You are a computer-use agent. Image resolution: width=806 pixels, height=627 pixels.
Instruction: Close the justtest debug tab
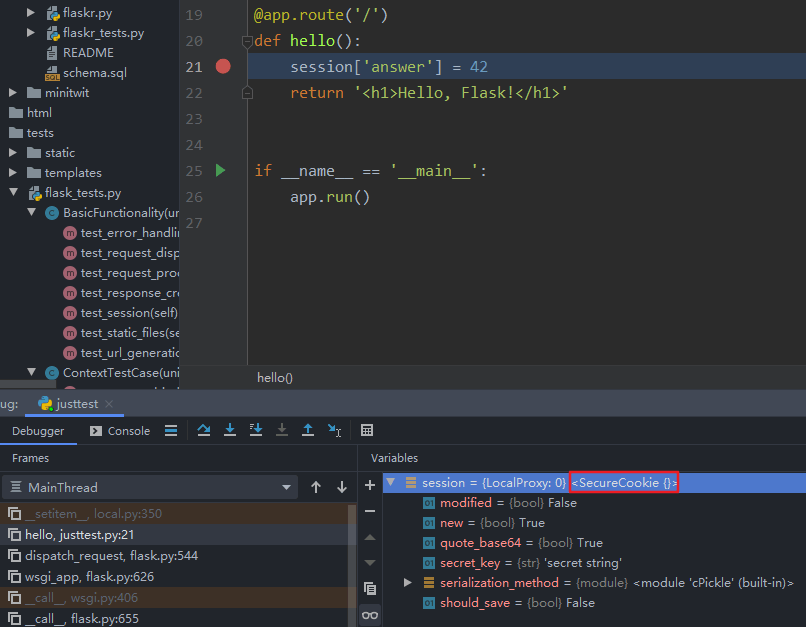(x=109, y=404)
